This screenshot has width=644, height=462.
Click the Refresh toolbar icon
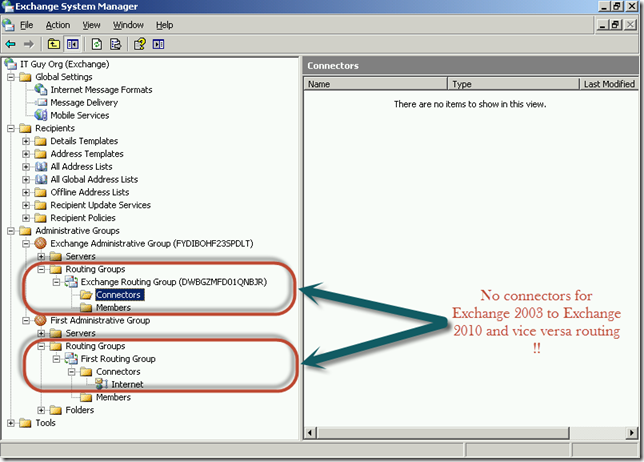pos(97,44)
